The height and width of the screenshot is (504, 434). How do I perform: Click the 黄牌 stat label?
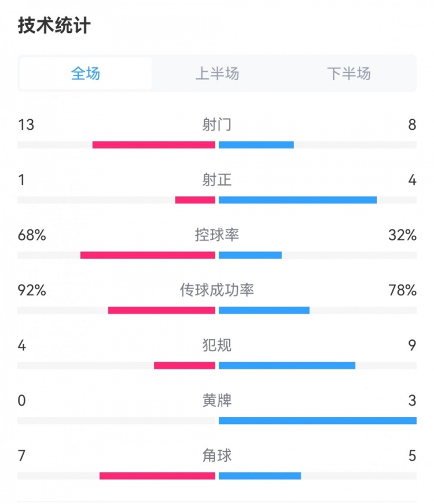(x=217, y=401)
